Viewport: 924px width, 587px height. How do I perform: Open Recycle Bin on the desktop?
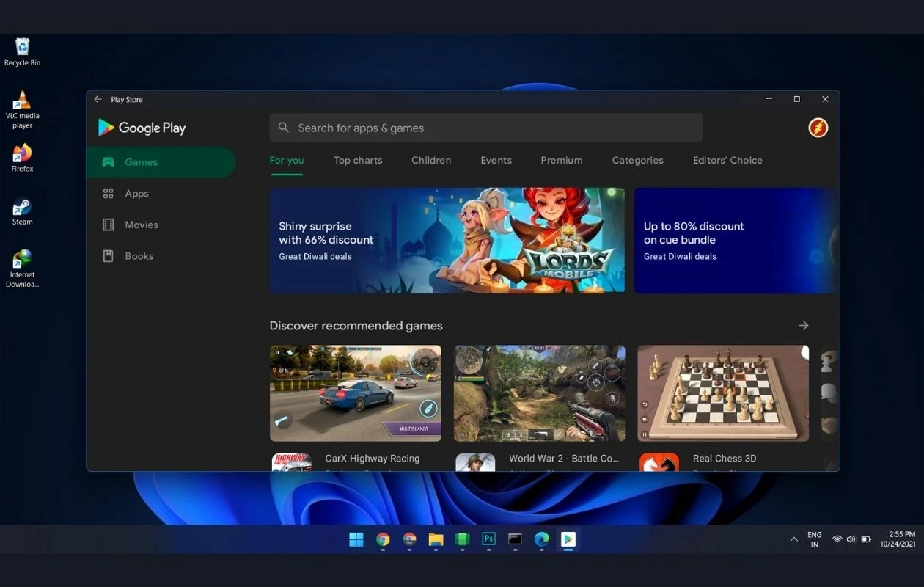click(x=22, y=52)
